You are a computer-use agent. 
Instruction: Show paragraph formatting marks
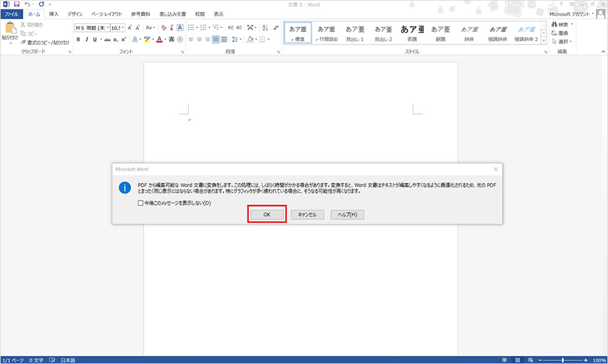click(x=276, y=28)
